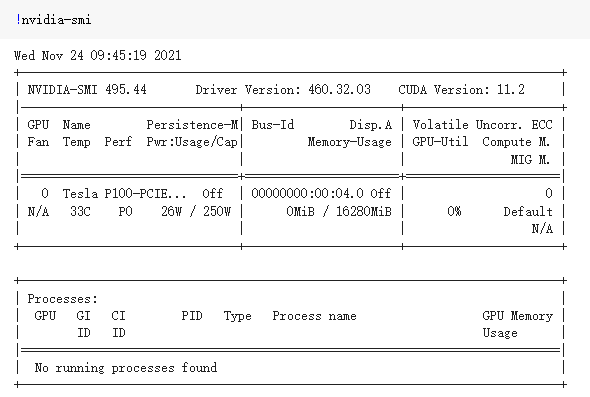The width and height of the screenshot is (590, 397).
Task: Click the Process name column header
Action: pyautogui.click(x=314, y=316)
